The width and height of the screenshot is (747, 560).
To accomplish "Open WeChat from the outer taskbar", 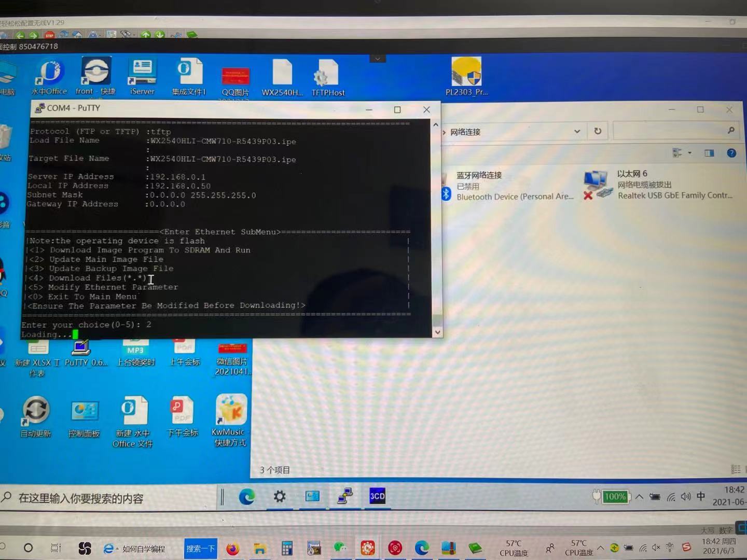I will pos(340,548).
